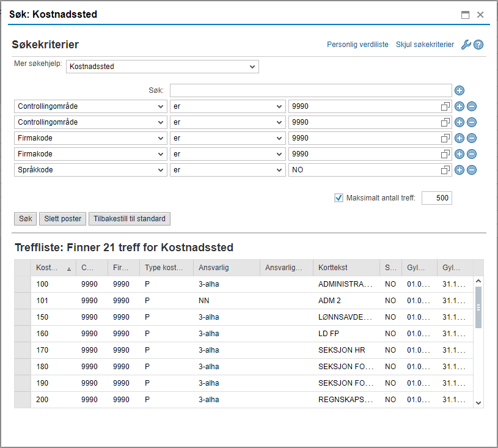
Task: Click the Type kost... column header
Action: tap(166, 268)
